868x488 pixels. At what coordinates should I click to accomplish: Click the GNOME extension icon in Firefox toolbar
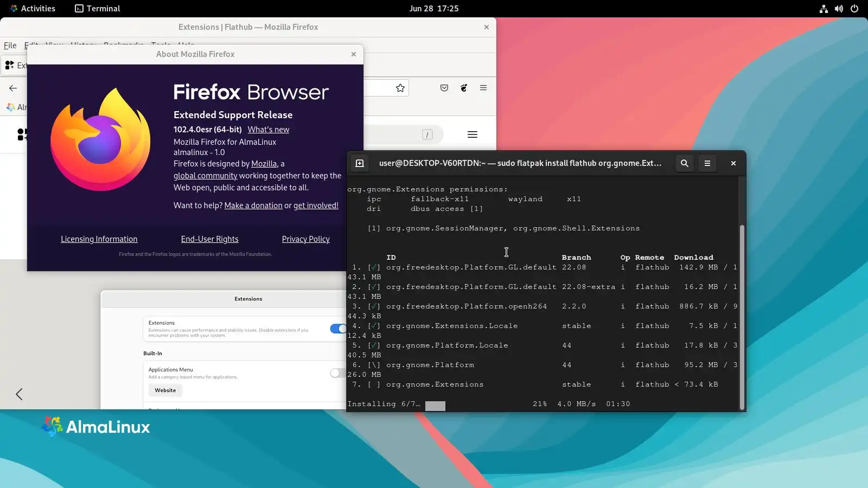click(x=464, y=88)
